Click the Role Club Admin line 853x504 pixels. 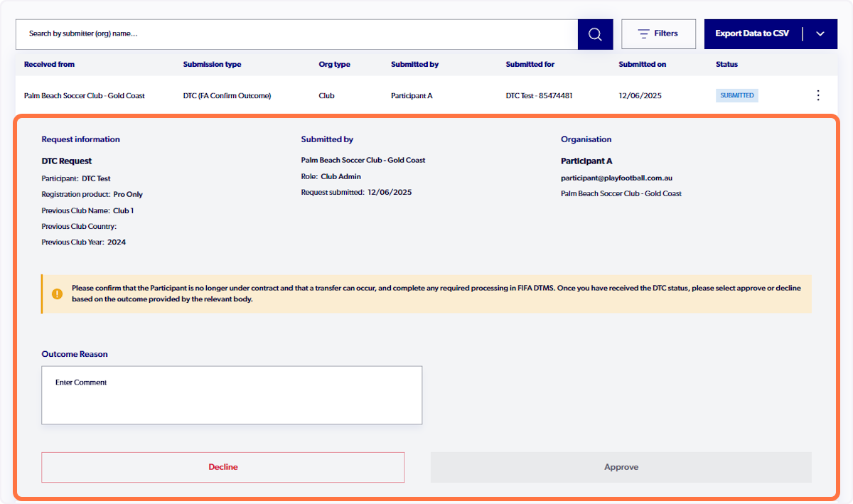(331, 176)
